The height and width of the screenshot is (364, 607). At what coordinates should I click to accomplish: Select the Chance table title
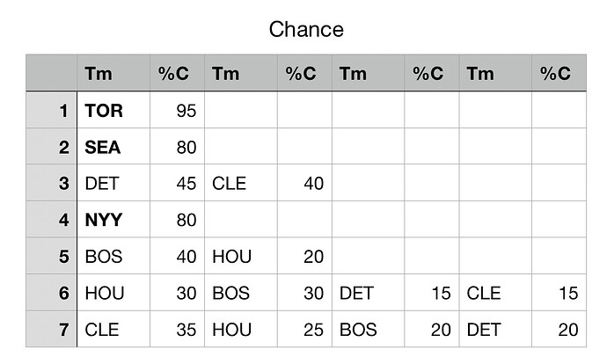point(306,29)
